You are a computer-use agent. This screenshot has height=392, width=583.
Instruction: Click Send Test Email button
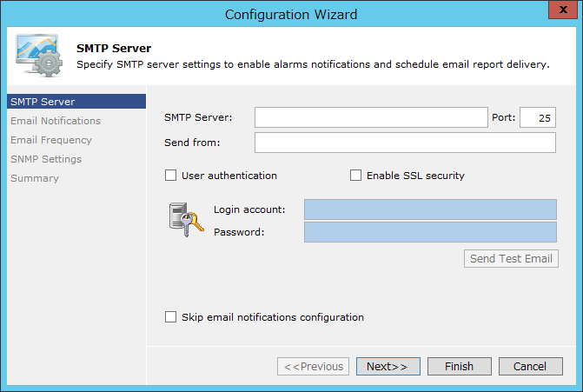tap(511, 258)
